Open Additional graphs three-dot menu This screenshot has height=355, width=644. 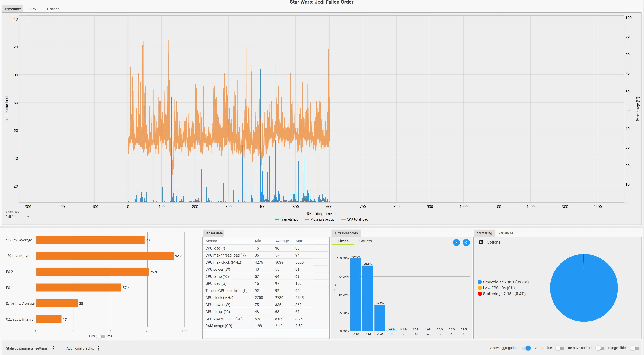[98, 348]
